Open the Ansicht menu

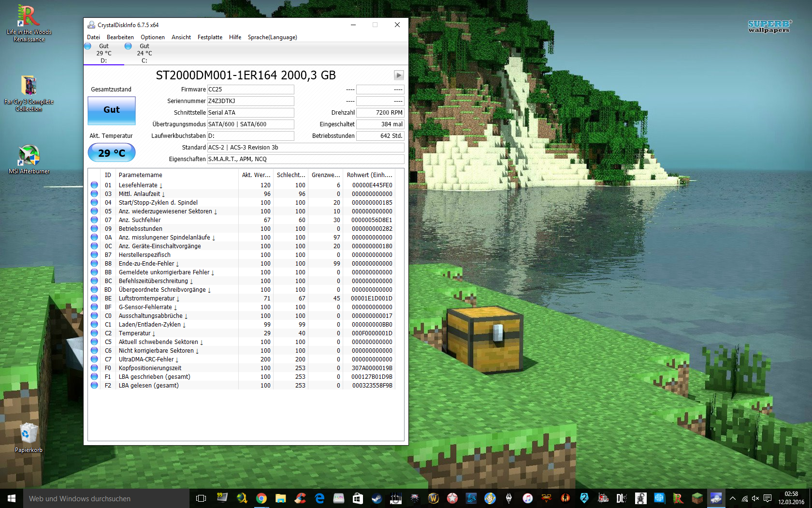coord(181,37)
